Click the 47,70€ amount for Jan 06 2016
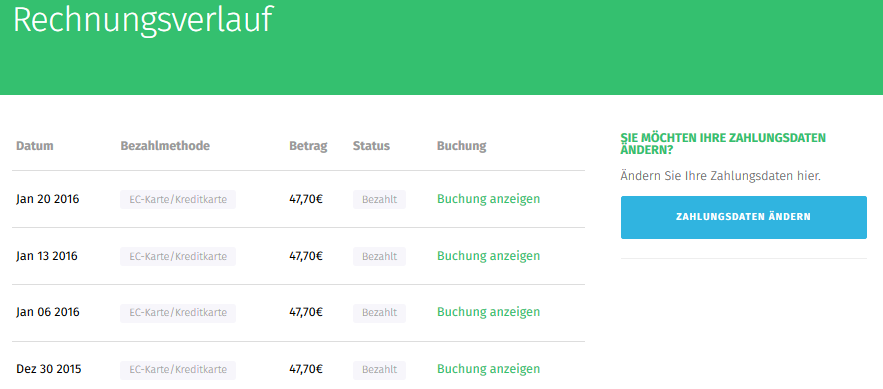Screen dimensions: 883x389 [x=306, y=312]
